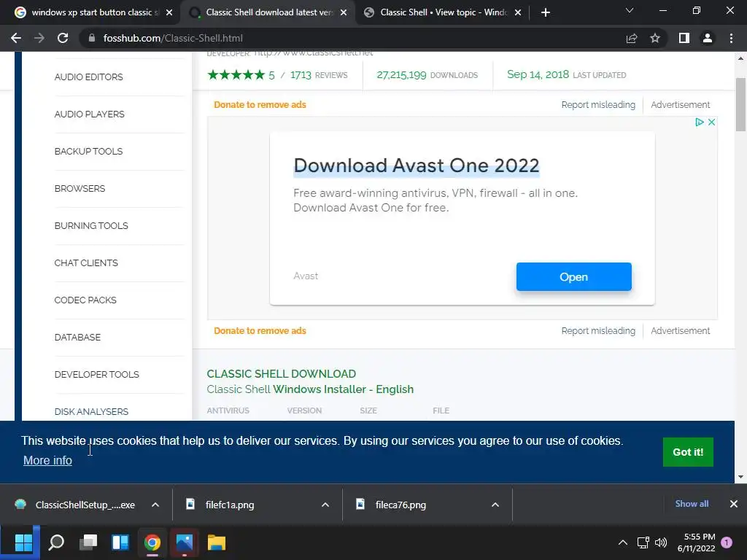Open the DATABASE category

[x=77, y=337]
